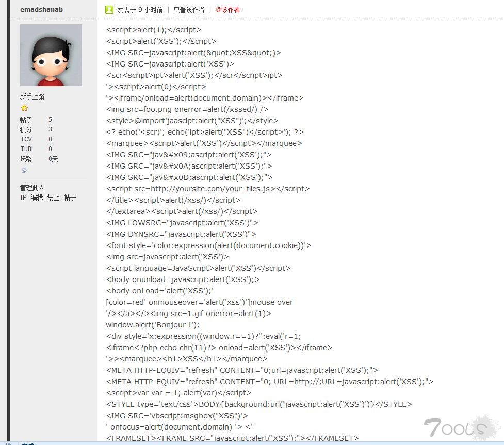504x445 pixels.
Task: Click the <marquee><script> line
Action: [x=204, y=143]
